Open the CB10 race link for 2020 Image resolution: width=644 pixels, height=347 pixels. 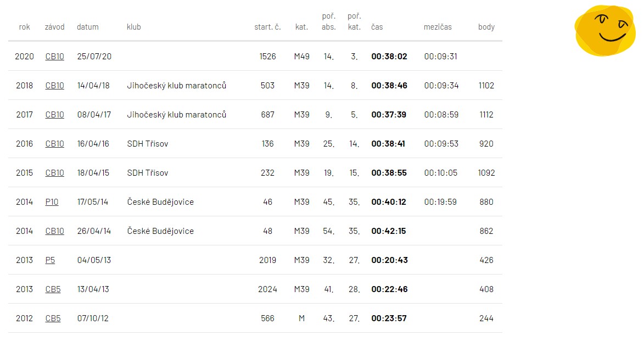tap(54, 56)
